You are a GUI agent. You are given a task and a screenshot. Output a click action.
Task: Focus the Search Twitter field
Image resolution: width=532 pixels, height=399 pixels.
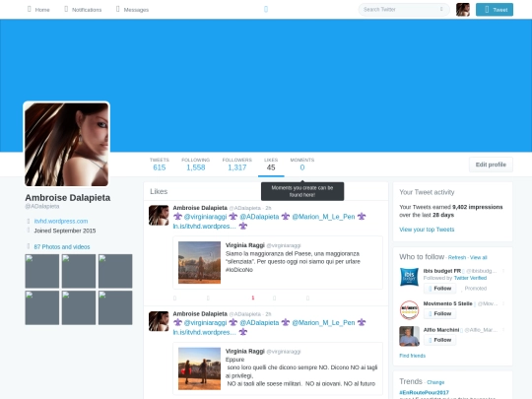[404, 10]
